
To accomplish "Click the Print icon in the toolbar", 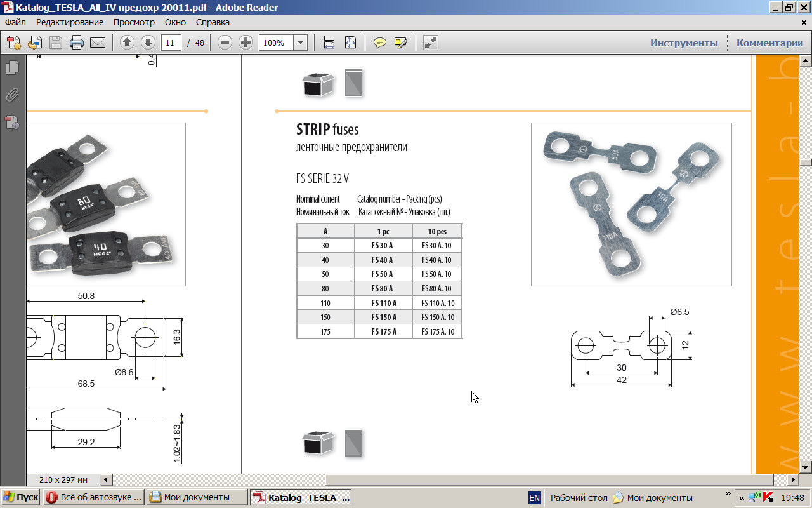I will point(77,43).
